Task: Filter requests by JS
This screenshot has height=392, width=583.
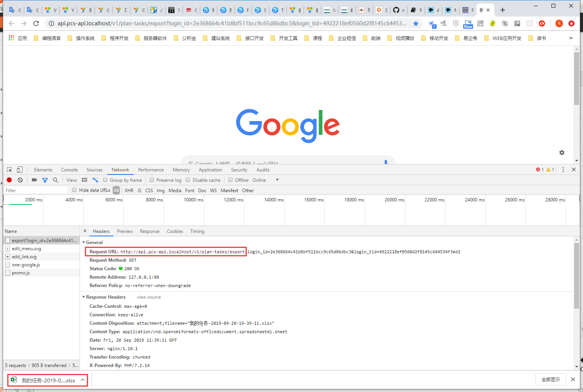Action: [x=139, y=191]
